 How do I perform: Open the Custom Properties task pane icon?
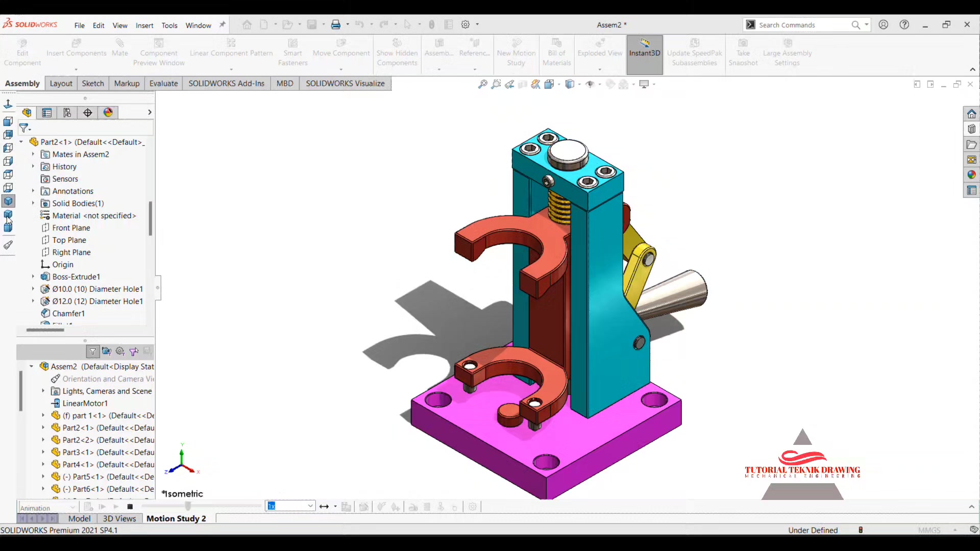(x=971, y=190)
